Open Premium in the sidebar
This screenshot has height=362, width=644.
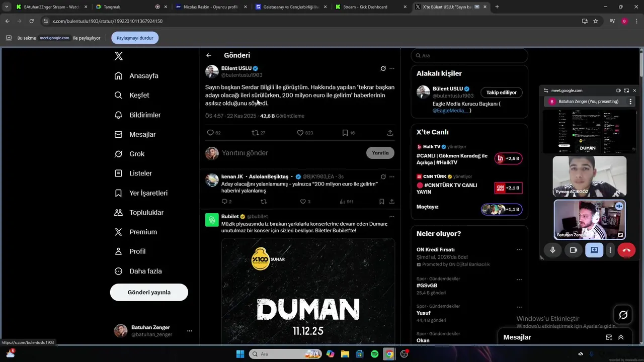click(x=136, y=232)
